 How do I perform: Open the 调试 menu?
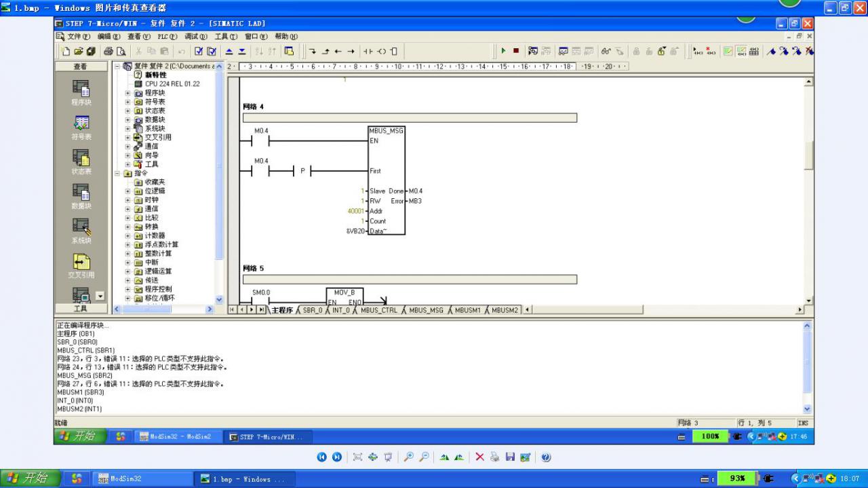[x=196, y=37]
